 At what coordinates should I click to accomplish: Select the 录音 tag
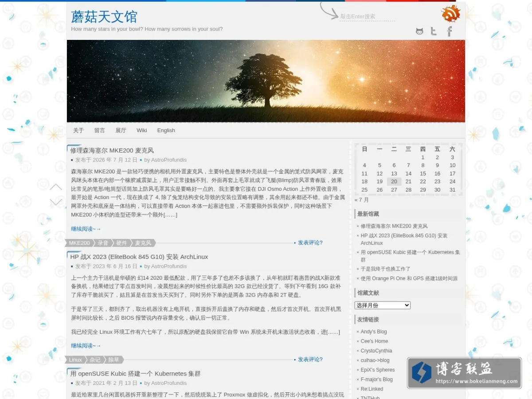[x=103, y=243]
